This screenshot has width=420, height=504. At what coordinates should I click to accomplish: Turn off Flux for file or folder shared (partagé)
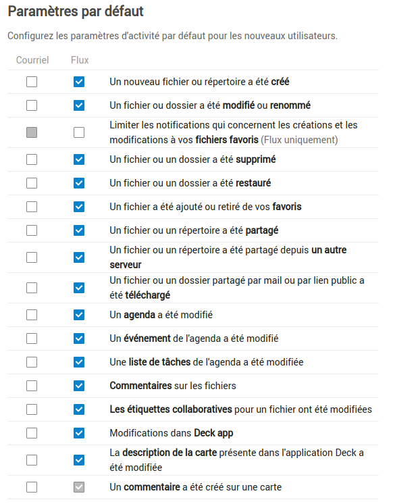point(79,230)
